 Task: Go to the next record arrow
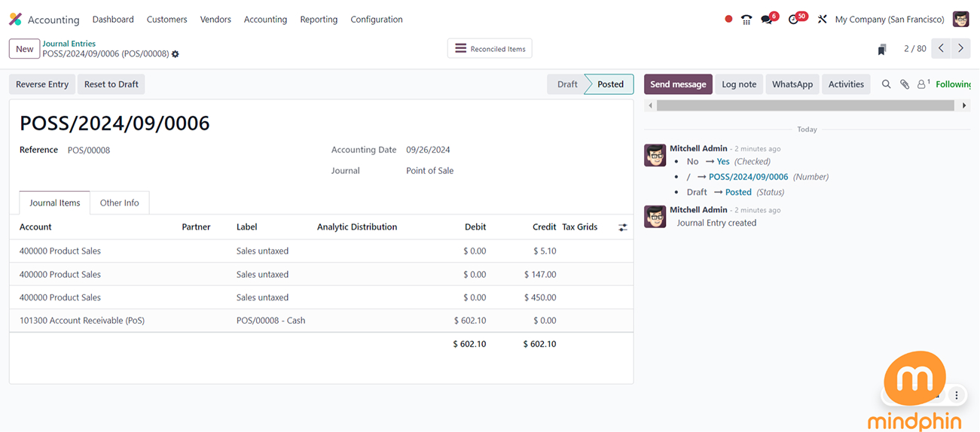960,48
